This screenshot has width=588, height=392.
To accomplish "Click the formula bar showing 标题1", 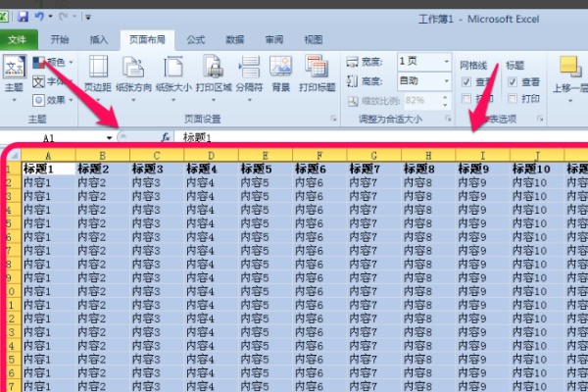I will pos(380,137).
